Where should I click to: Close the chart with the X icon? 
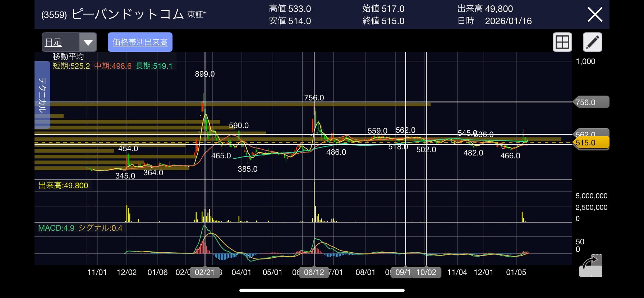tap(595, 15)
